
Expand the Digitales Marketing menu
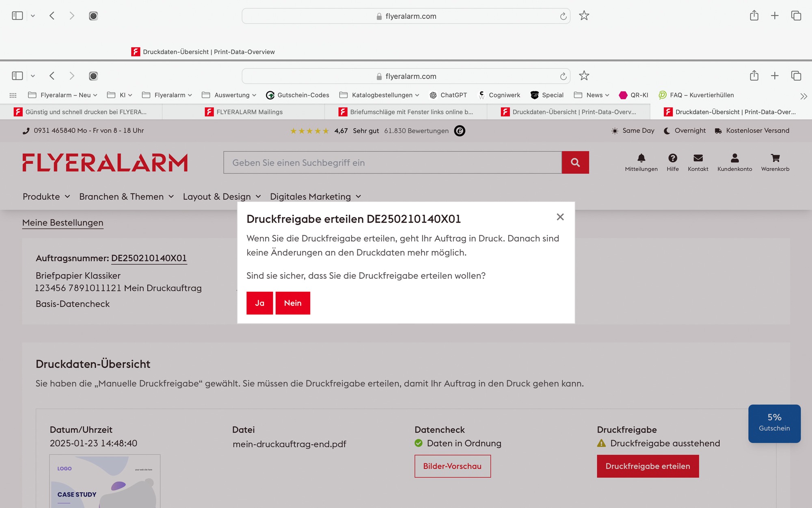[315, 197]
